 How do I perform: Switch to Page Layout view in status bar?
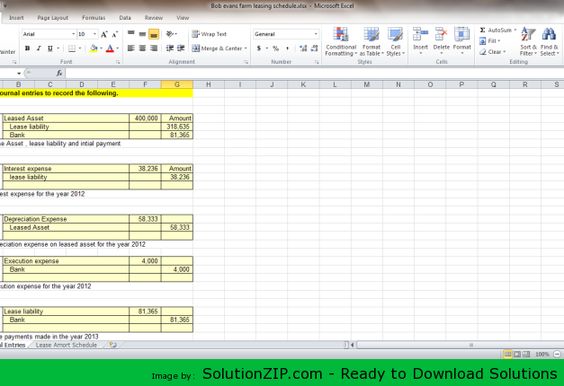[x=517, y=354]
